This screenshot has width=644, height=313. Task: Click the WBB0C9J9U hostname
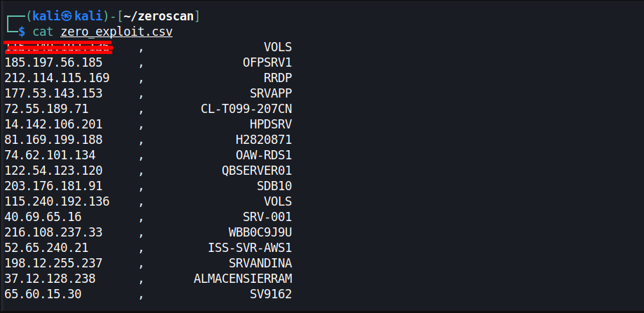click(260, 232)
